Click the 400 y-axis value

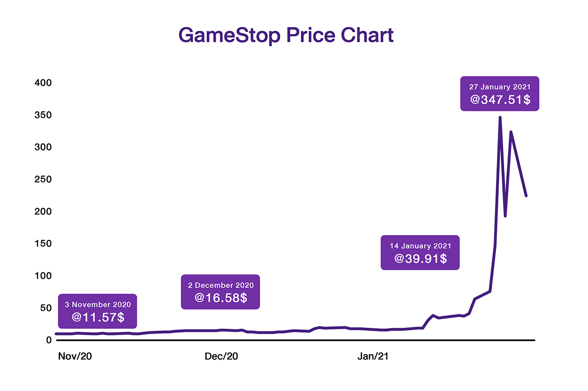pyautogui.click(x=43, y=83)
